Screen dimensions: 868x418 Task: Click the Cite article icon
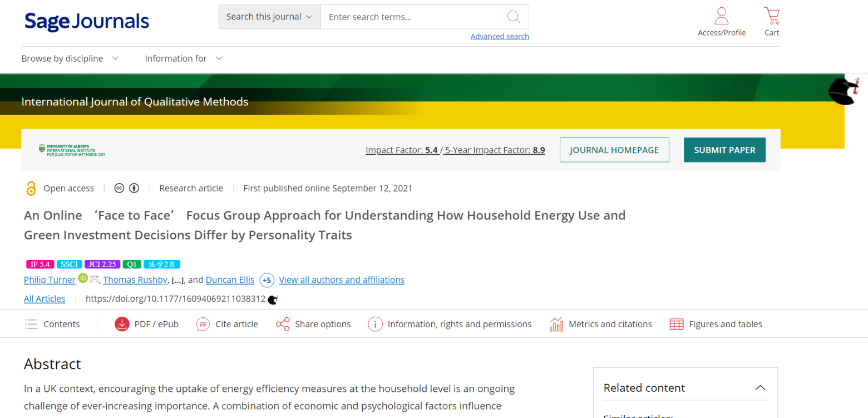[203, 324]
